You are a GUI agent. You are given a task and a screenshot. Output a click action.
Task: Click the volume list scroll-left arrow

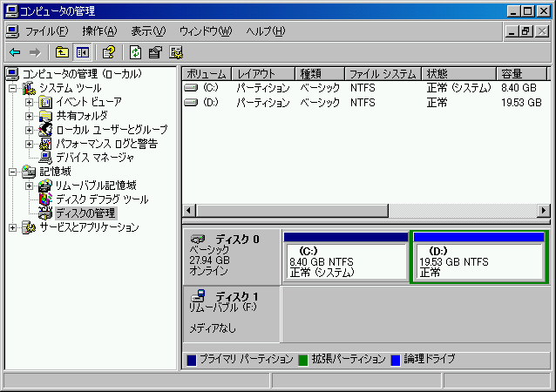[x=189, y=211]
